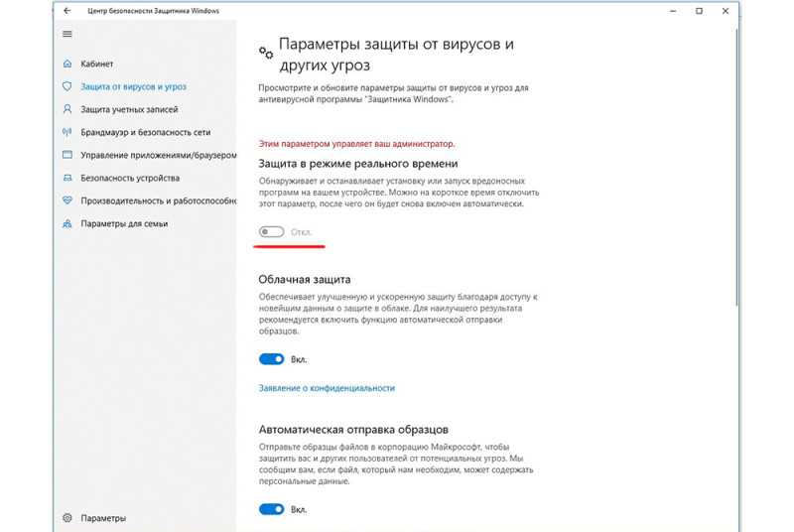Click the window icon for app control
The height and width of the screenshot is (532, 794).
(x=67, y=155)
